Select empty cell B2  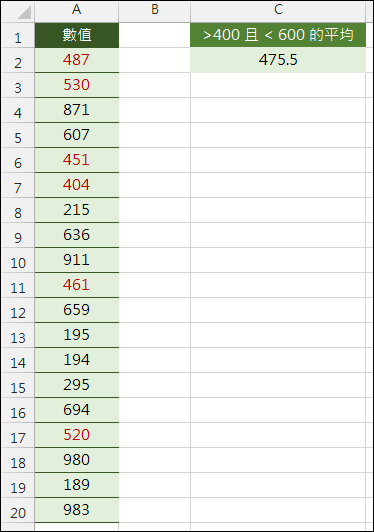[x=155, y=60]
